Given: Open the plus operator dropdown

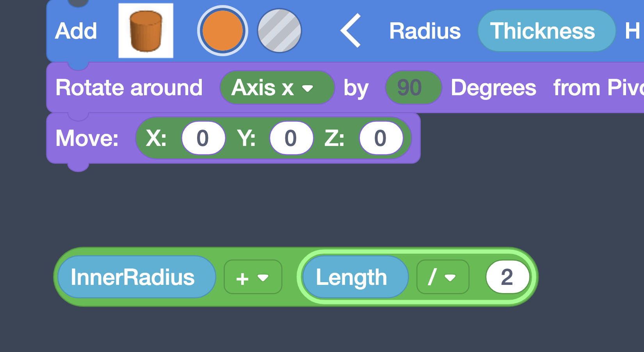Looking at the screenshot, I should 253,277.
